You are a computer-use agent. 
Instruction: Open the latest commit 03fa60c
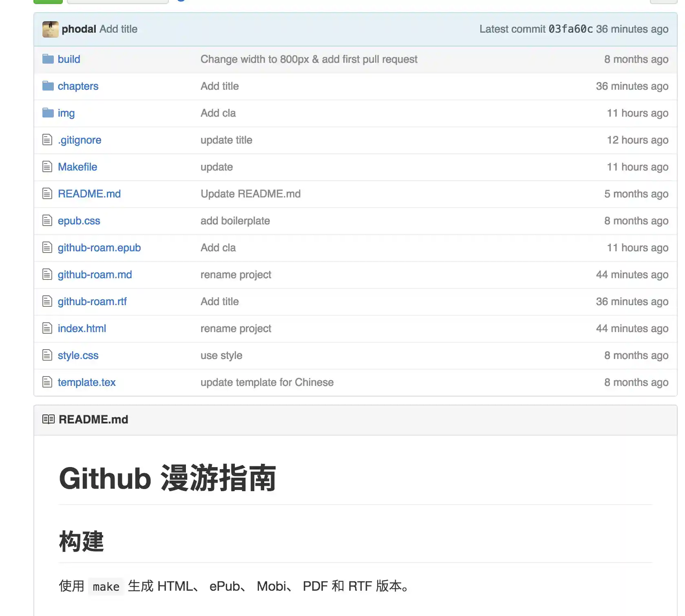point(571,29)
